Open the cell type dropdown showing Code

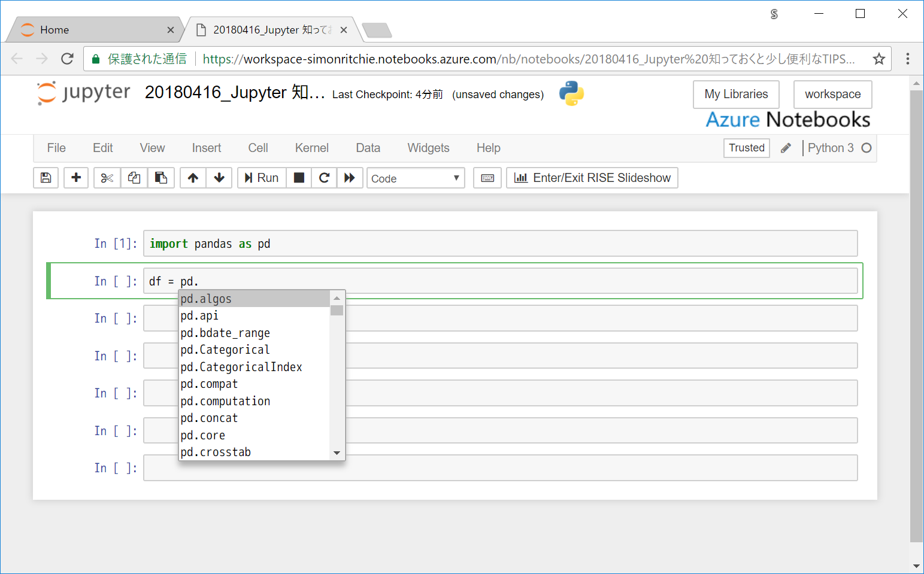pyautogui.click(x=416, y=178)
